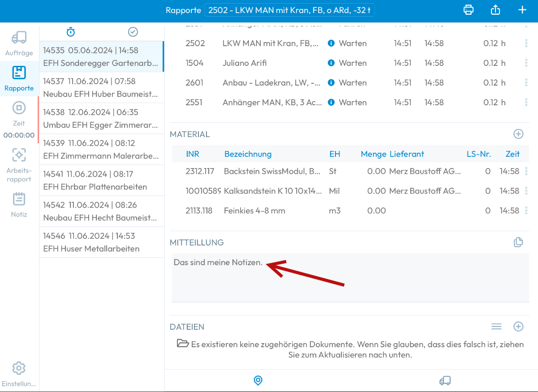This screenshot has height=392, width=538.
Task: Open options menu for 1504 Juliano Arifi row
Action: point(526,63)
